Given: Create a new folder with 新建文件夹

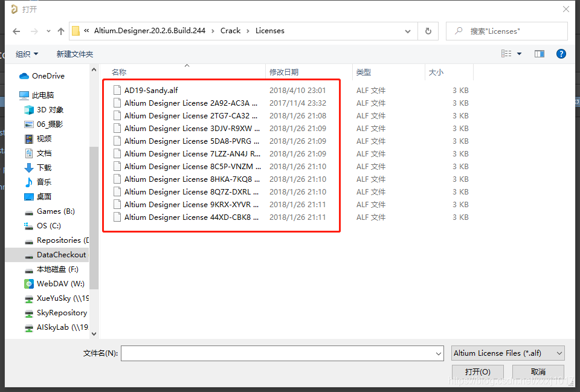Looking at the screenshot, I should pos(75,54).
